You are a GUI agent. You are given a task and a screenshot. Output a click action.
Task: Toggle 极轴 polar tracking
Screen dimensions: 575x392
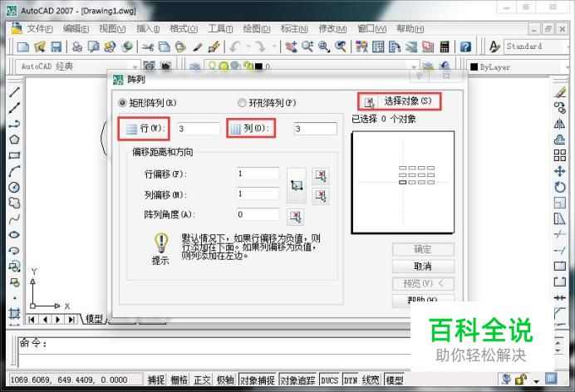click(225, 380)
